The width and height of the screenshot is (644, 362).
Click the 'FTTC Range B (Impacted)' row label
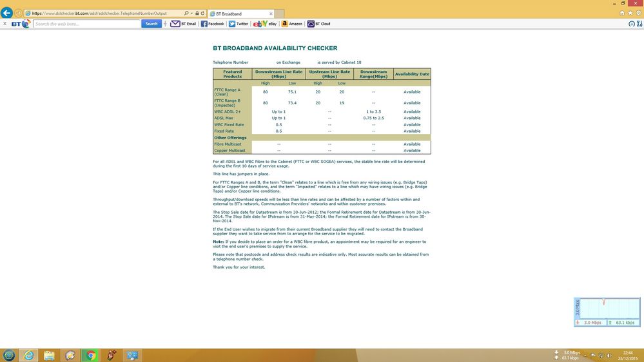tap(227, 102)
